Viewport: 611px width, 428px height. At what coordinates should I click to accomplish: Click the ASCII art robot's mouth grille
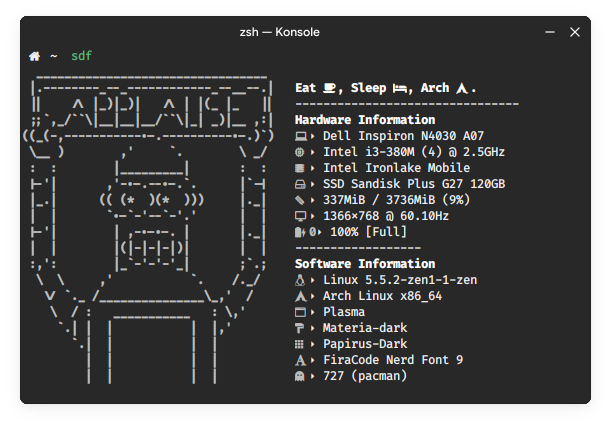pyautogui.click(x=151, y=248)
